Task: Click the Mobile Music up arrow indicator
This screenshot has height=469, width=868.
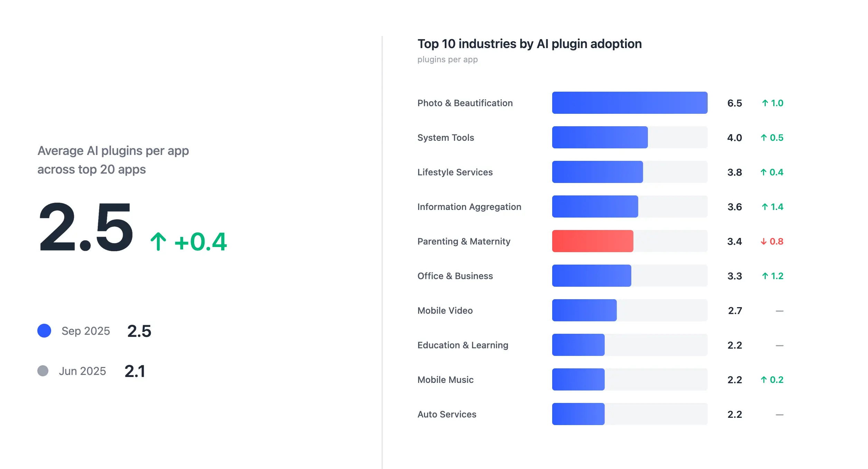Action: click(764, 380)
